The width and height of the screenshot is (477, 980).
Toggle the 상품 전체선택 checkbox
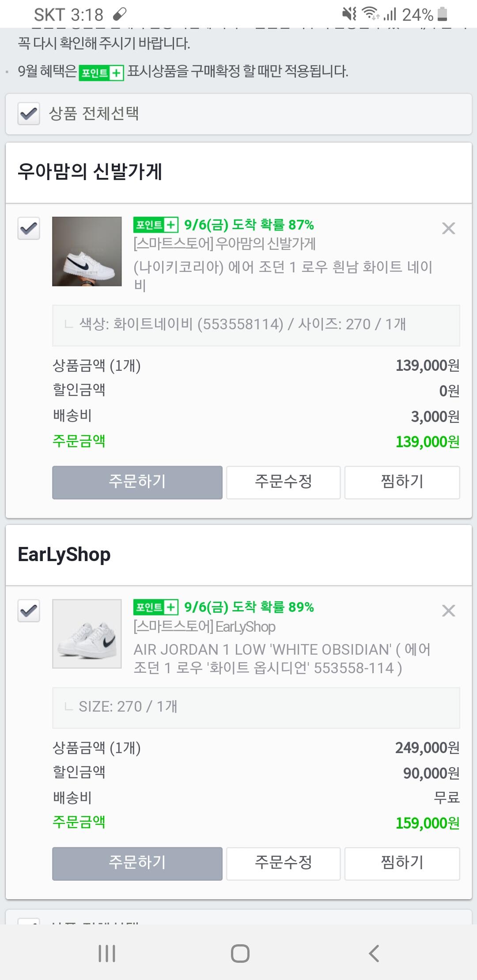click(x=29, y=114)
